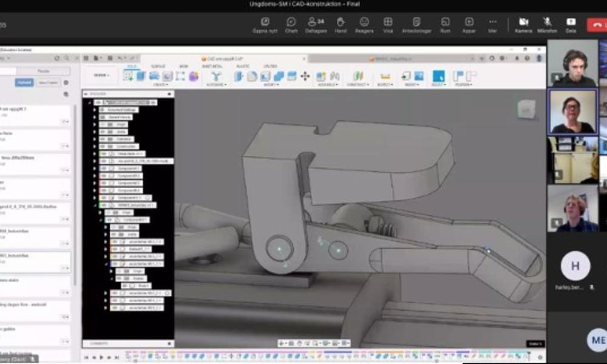
Task: Toggle visibility of the Origin folder in browser
Action: coord(104,124)
